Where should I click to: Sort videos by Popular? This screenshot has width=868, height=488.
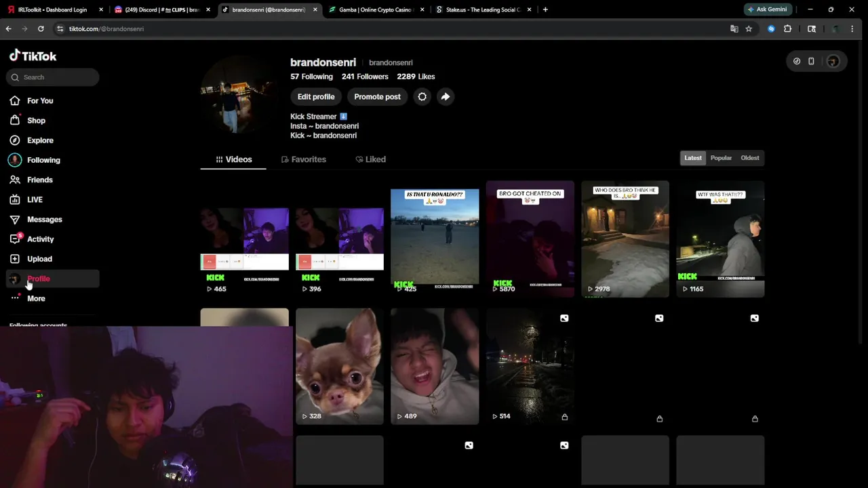[721, 158]
